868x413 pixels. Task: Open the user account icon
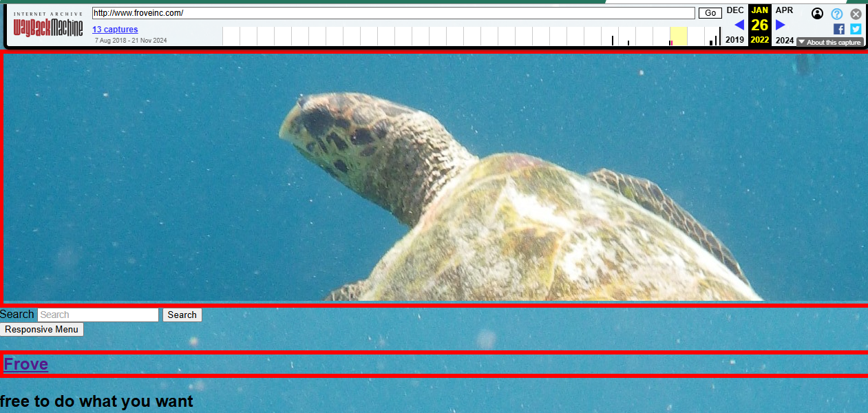point(817,13)
